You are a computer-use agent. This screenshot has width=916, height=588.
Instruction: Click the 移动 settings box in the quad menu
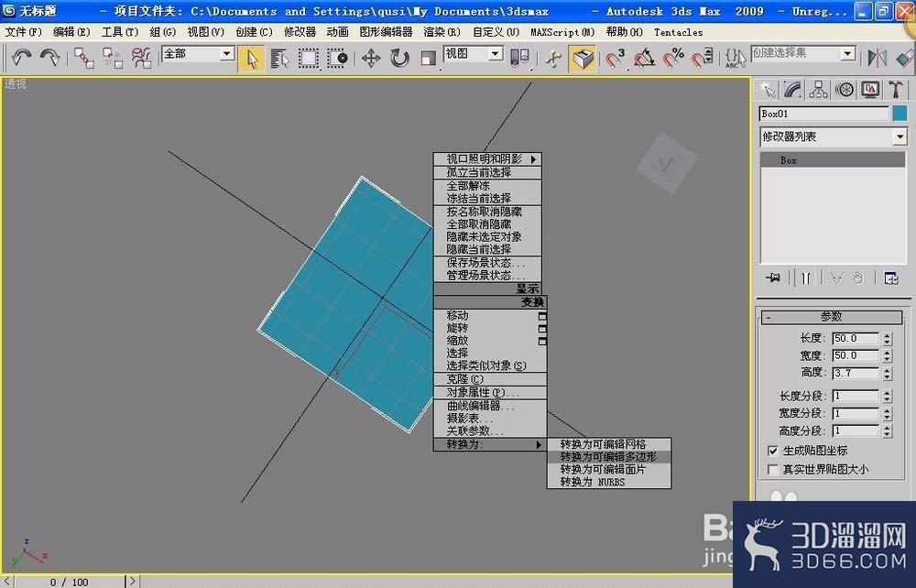click(x=542, y=317)
